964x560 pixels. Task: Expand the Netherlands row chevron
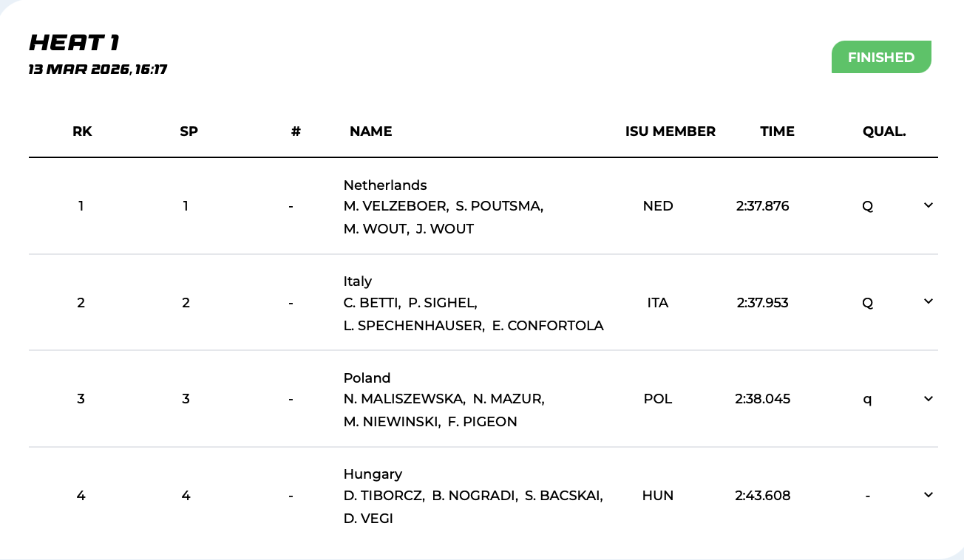tap(929, 205)
